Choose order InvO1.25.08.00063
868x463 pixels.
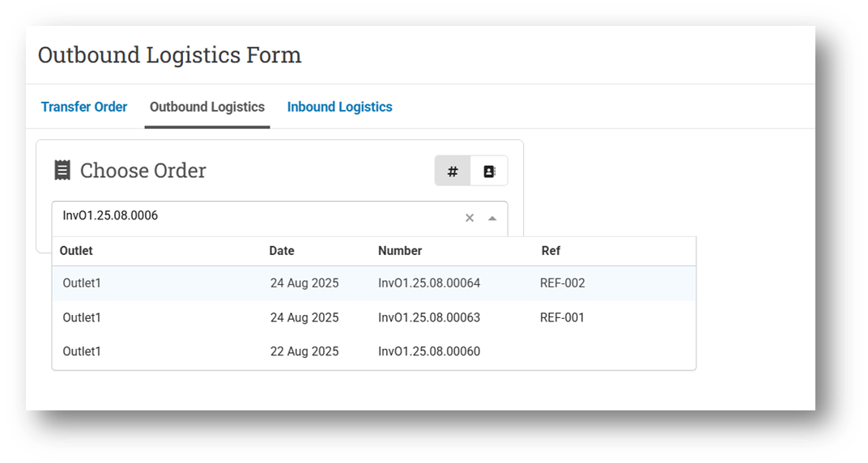(429, 317)
